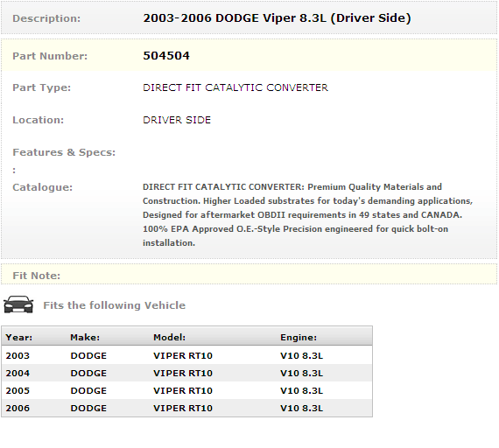Select the 2003 year cell
The height and width of the screenshot is (448, 499).
18,356
